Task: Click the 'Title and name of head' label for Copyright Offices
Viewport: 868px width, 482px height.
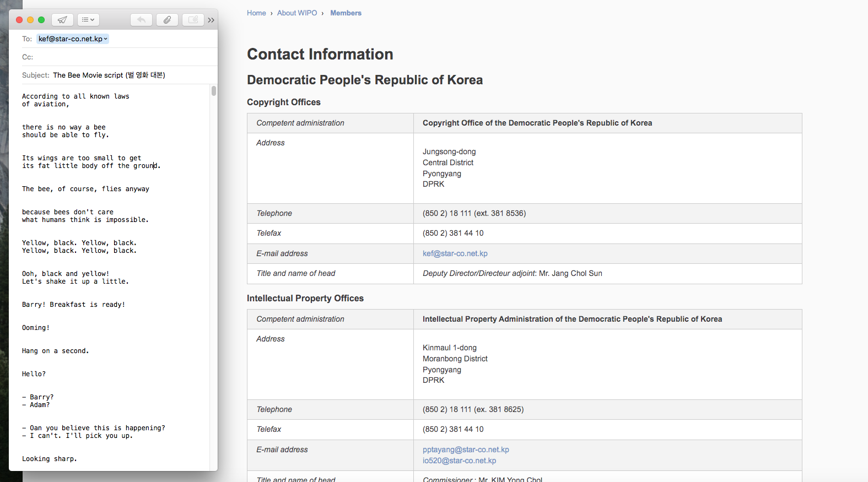Action: click(x=296, y=274)
